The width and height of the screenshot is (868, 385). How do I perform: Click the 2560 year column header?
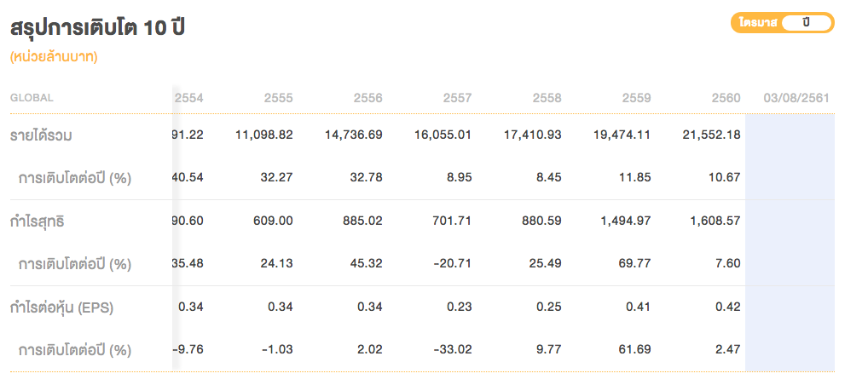tap(726, 98)
